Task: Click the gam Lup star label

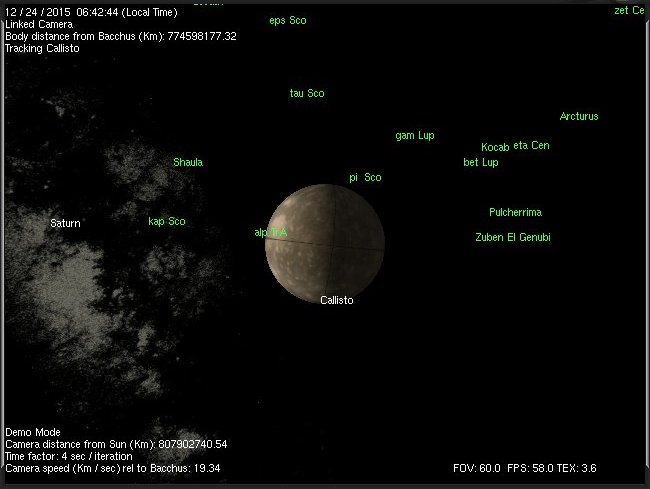Action: (415, 136)
